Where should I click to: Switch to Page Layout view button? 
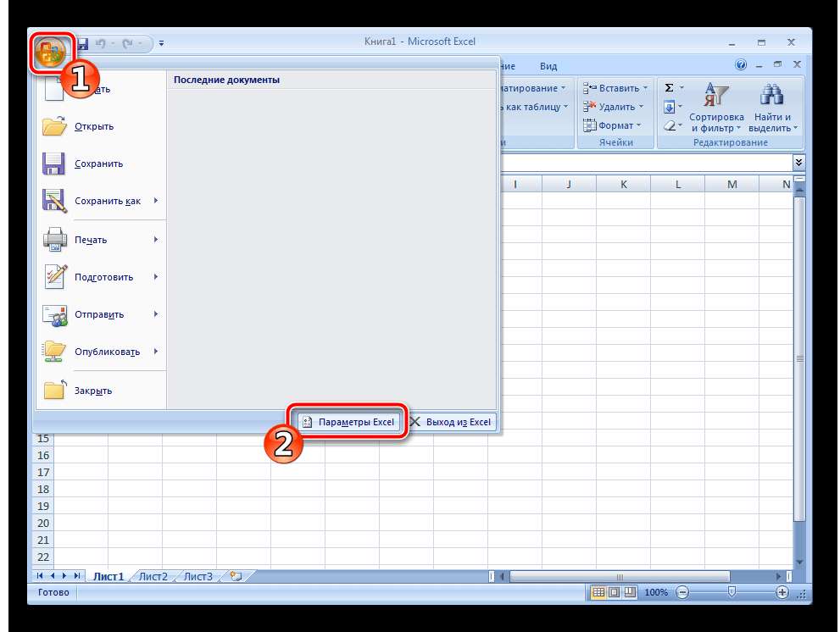click(614, 593)
